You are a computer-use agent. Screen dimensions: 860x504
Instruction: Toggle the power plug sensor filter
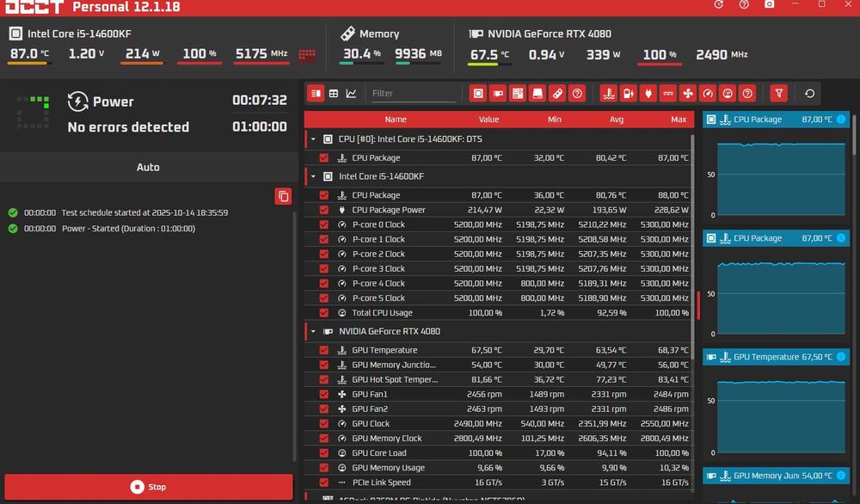648,93
